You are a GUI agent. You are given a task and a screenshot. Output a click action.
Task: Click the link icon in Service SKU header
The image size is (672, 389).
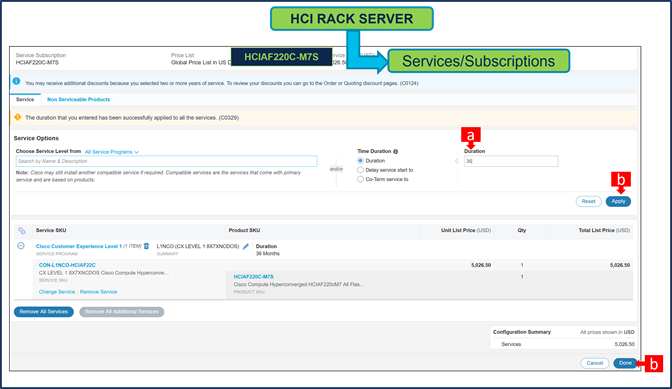22,230
